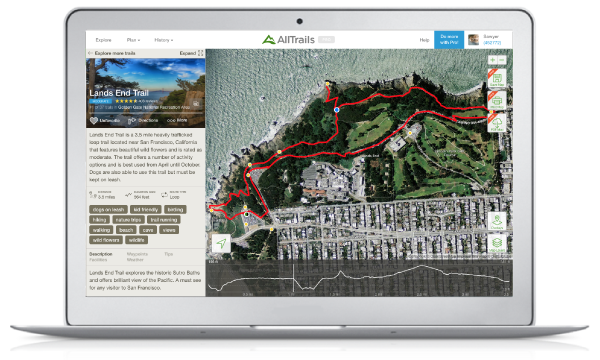This screenshot has height=360, width=600.
Task: Click the beach tag
Action: click(126, 230)
